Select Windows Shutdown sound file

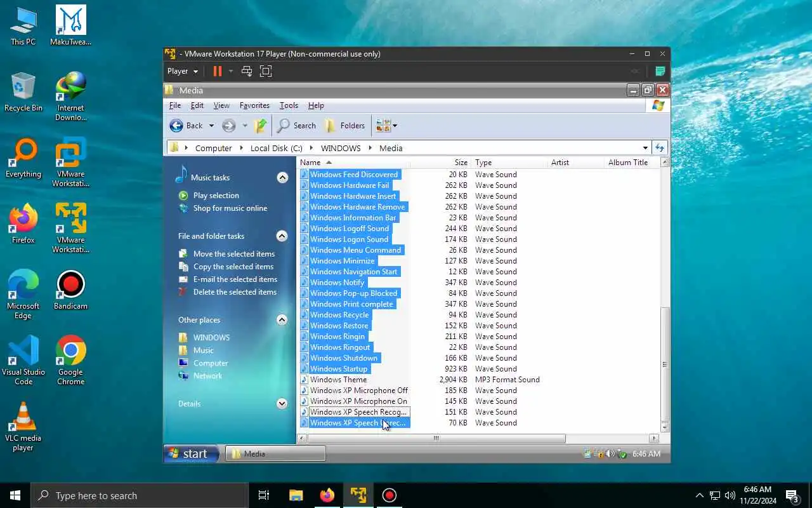tap(343, 358)
